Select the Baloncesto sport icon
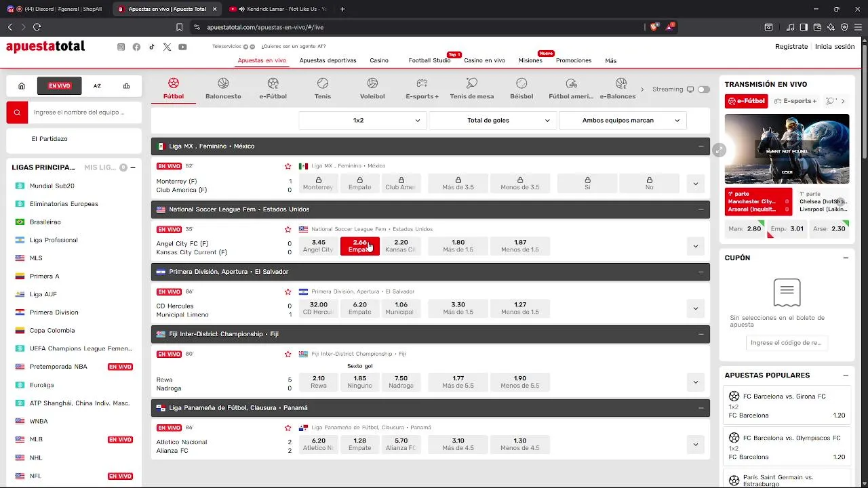868x488 pixels. pyautogui.click(x=223, y=88)
